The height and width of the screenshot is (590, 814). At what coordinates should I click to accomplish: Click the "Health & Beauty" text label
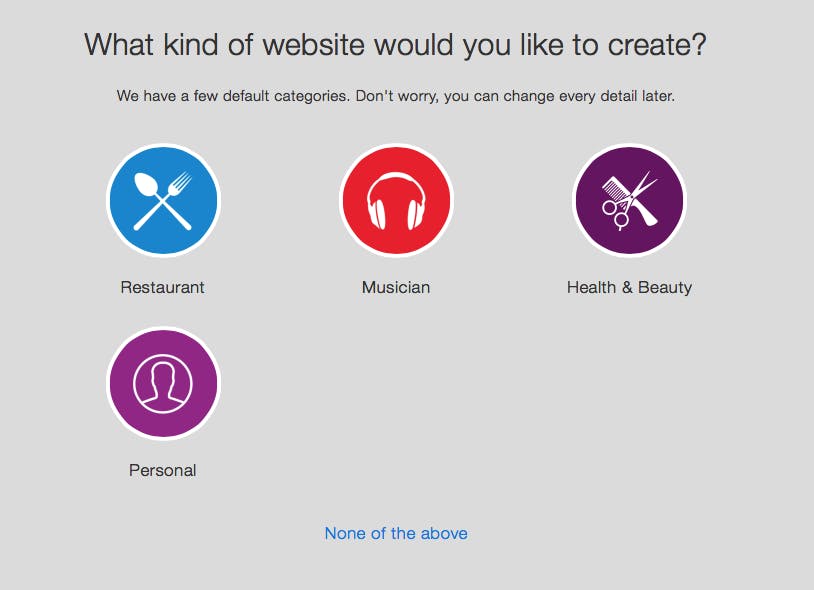click(x=629, y=287)
